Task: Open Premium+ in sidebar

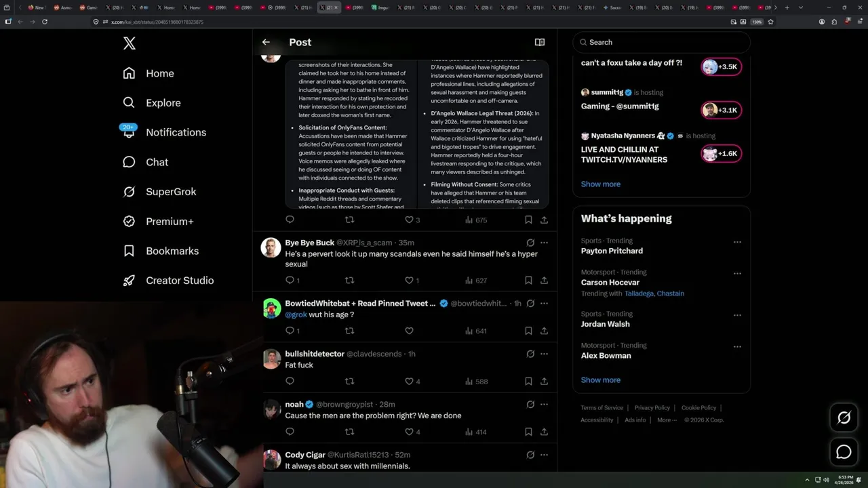Action: point(158,221)
